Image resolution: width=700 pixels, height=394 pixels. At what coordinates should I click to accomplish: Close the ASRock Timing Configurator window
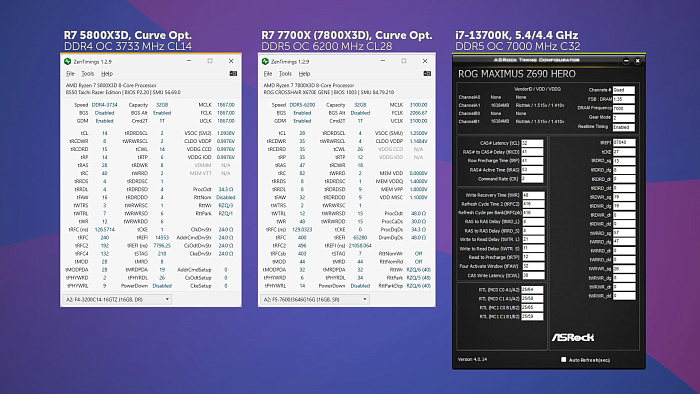pos(638,61)
